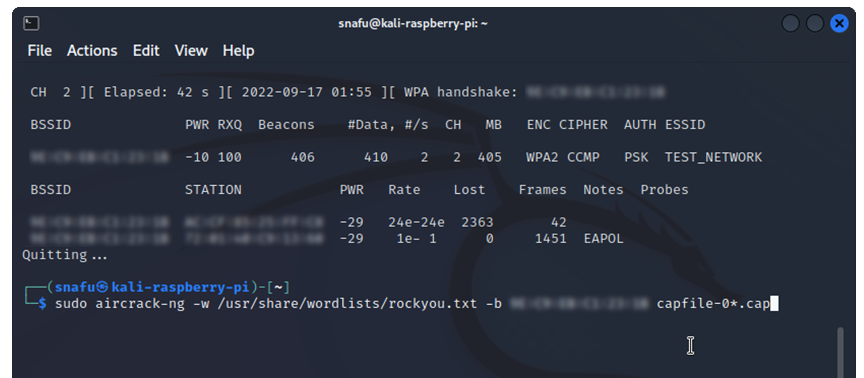
Task: Click the WPA2 encryption value
Action: pyautogui.click(x=543, y=158)
